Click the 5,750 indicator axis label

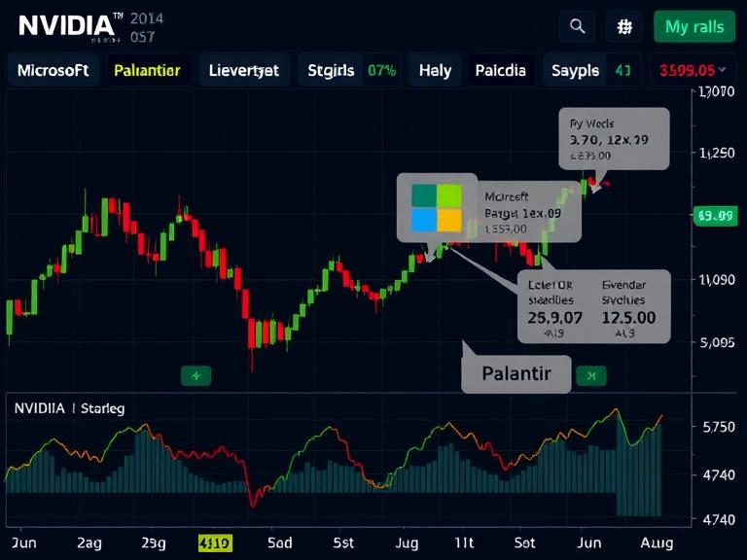[x=719, y=427]
